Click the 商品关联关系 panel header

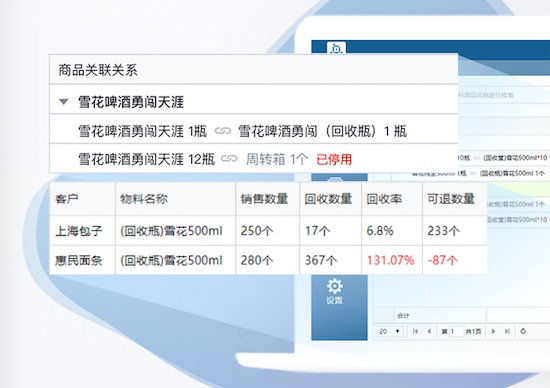tap(254, 69)
